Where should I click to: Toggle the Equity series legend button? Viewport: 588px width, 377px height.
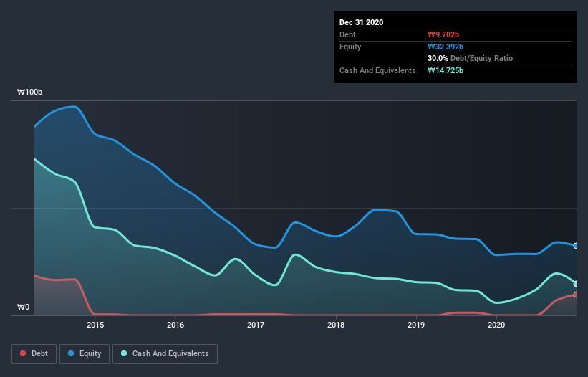click(85, 354)
